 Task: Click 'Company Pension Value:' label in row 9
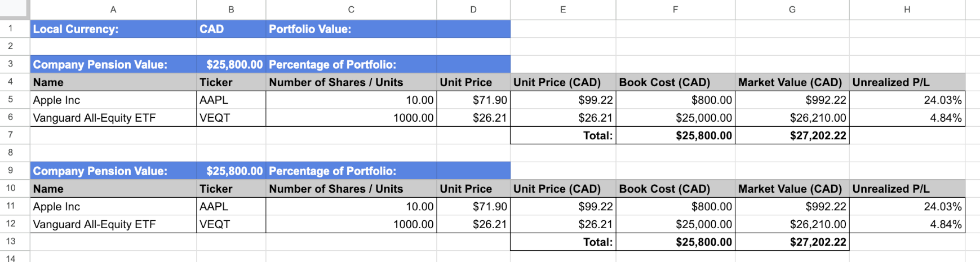tap(113, 171)
